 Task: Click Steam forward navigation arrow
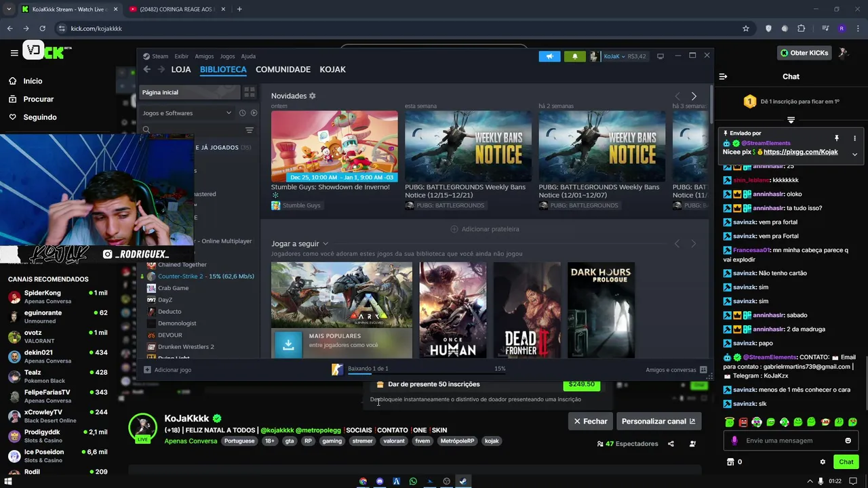[161, 69]
